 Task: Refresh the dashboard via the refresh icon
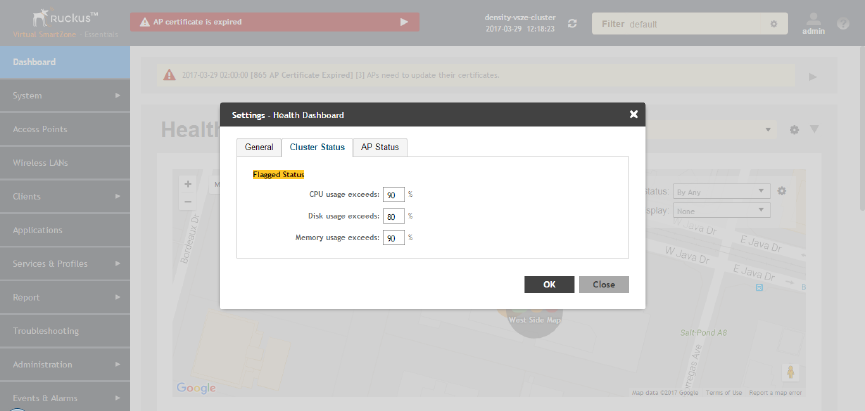tap(572, 24)
